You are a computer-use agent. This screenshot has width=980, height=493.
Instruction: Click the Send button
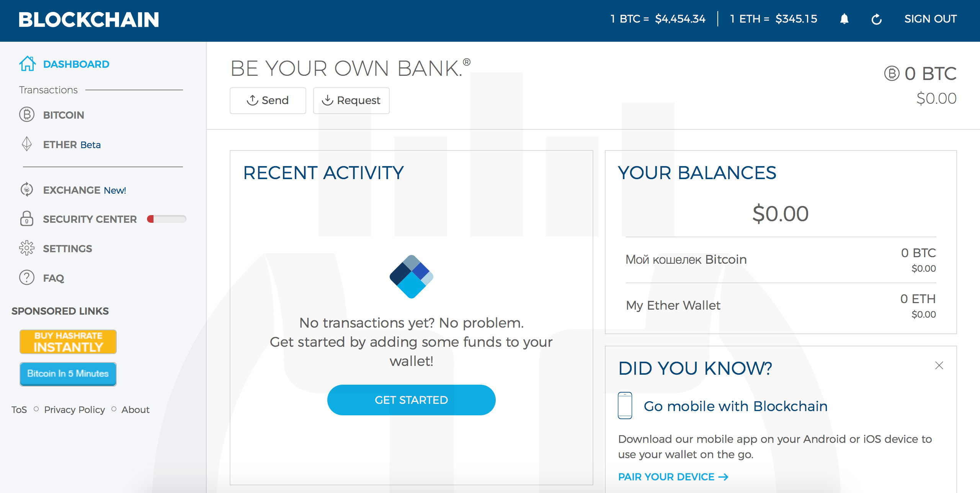[x=265, y=100]
